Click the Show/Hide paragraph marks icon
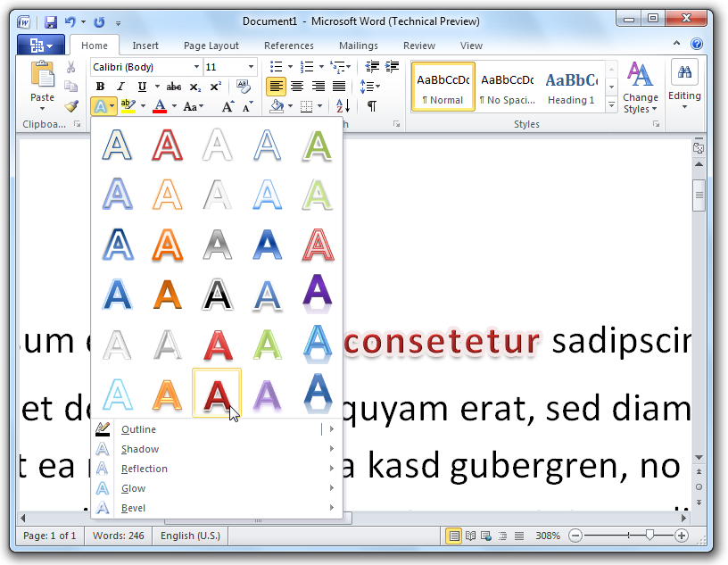The image size is (728, 565). (371, 106)
